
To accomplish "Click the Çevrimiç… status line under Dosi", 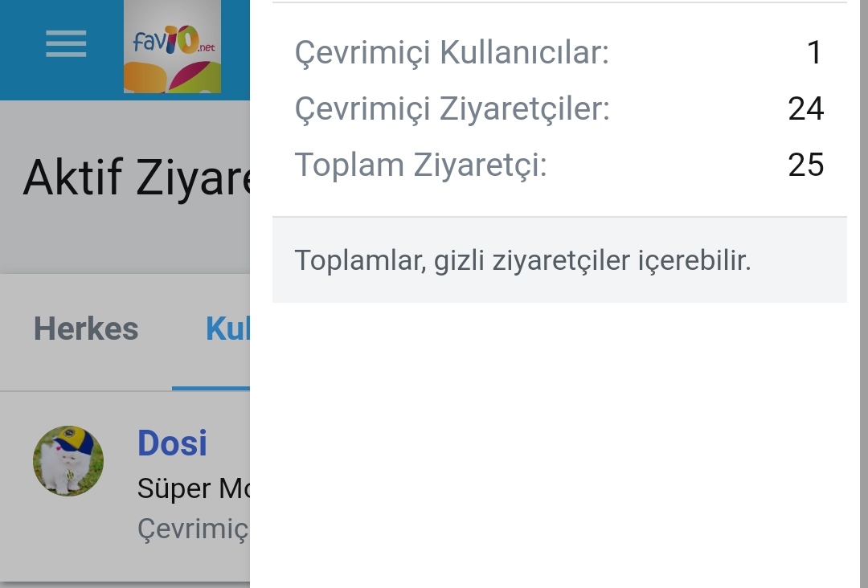I will tap(193, 529).
